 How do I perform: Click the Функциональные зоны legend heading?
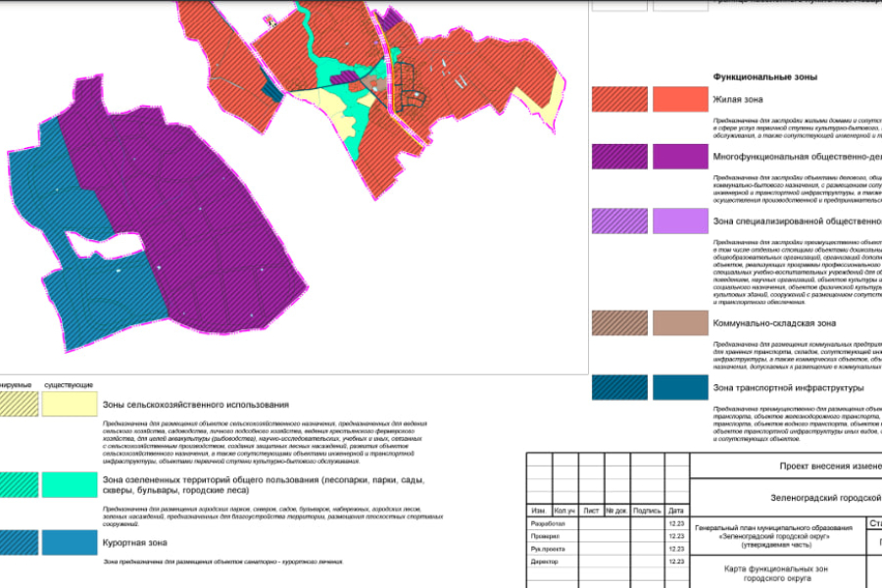(x=764, y=76)
